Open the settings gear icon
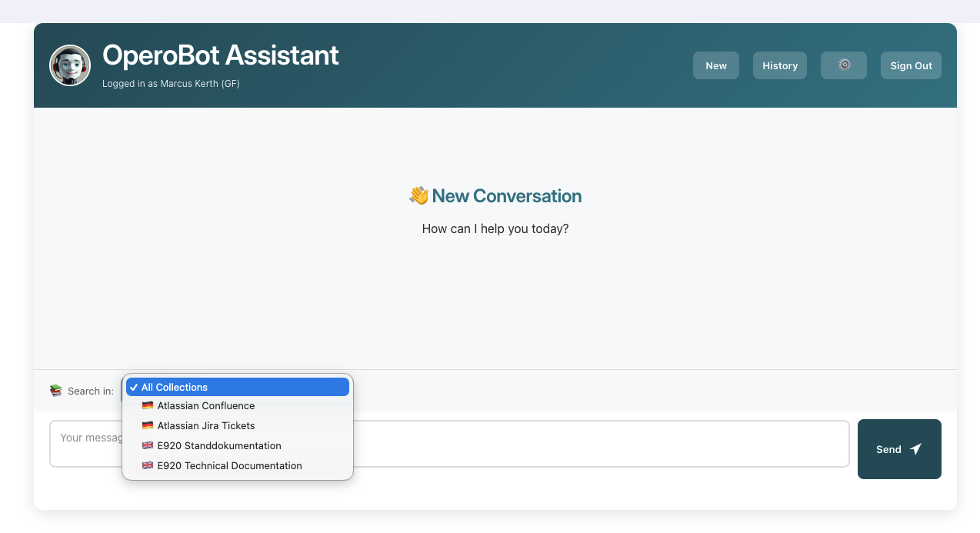980x533 pixels. (x=843, y=65)
